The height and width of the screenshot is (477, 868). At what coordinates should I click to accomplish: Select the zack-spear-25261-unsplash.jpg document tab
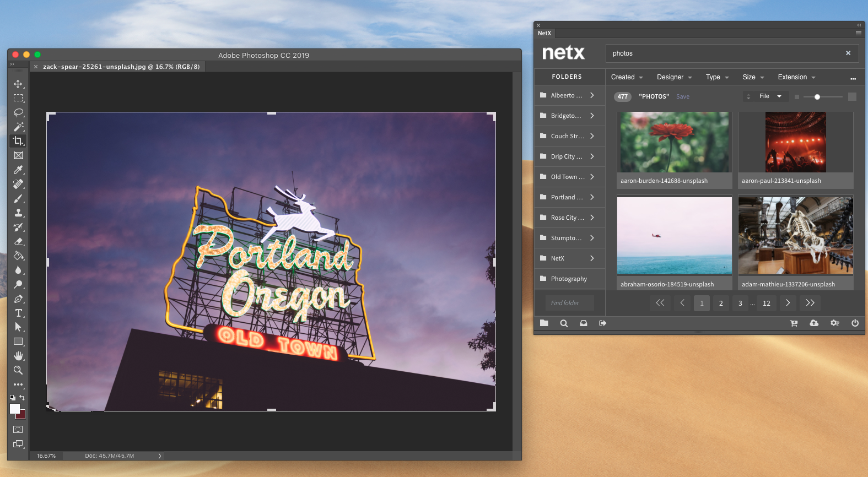coord(121,67)
